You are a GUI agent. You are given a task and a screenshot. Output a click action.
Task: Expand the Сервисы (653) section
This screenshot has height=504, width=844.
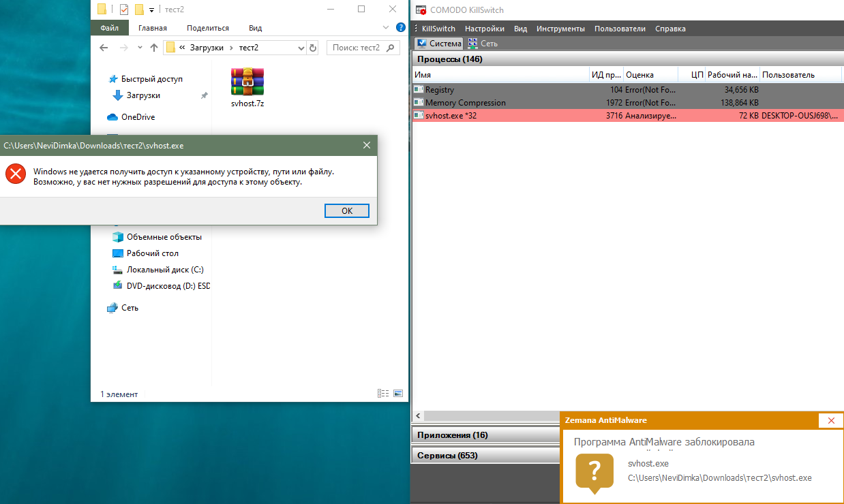coord(486,456)
